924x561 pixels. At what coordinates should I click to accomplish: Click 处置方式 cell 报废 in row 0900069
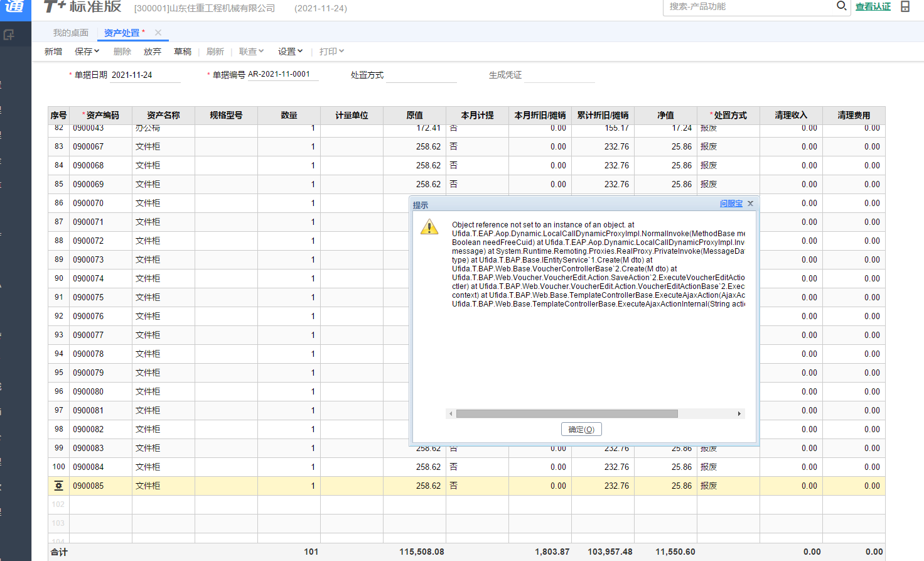coord(729,184)
